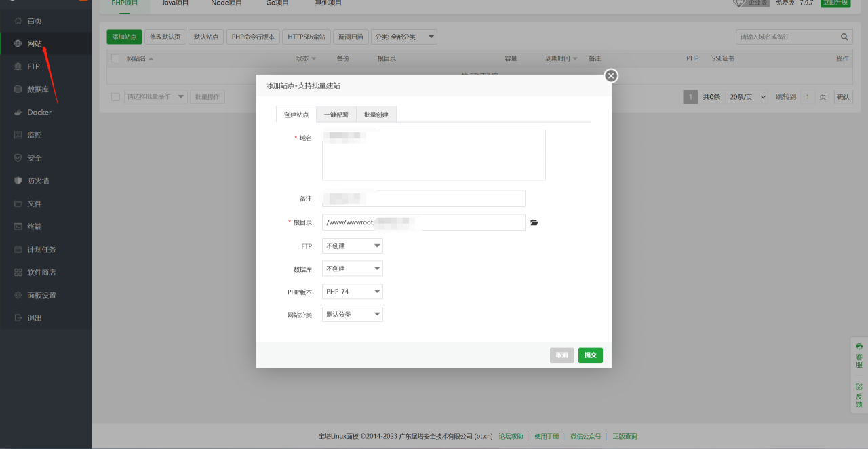
Task: Toggle select-all checkbox in table header
Action: pos(115,58)
